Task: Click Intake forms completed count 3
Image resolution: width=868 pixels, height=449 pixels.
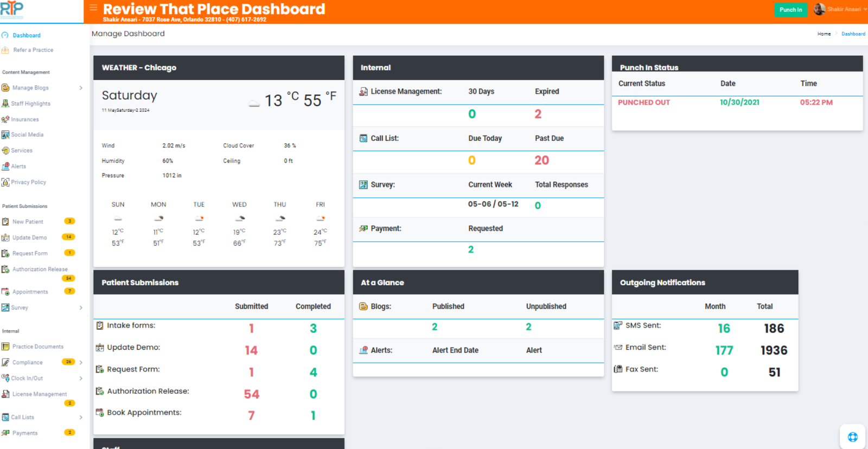Action: pyautogui.click(x=313, y=329)
